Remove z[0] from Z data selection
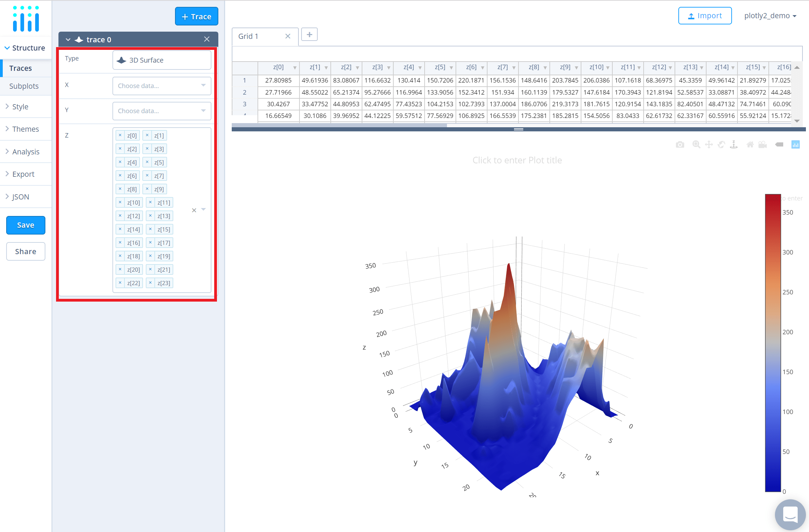Image resolution: width=809 pixels, height=532 pixels. [120, 135]
